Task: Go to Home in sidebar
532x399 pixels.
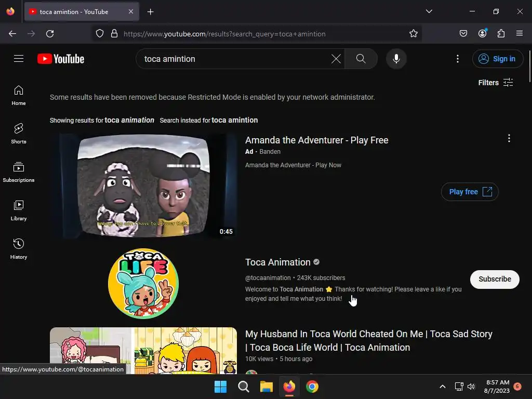Action: coord(19,96)
